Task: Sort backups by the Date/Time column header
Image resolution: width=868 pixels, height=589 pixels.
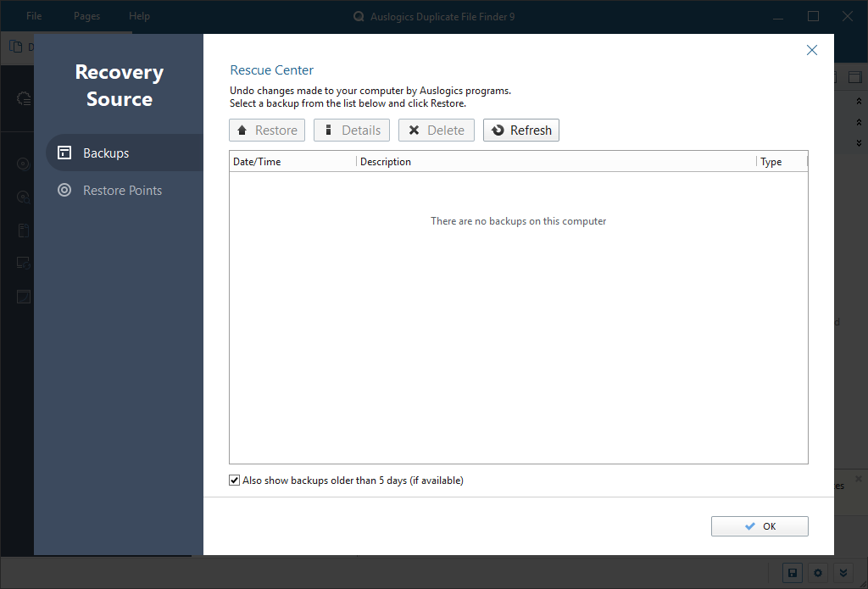Action: (292, 162)
